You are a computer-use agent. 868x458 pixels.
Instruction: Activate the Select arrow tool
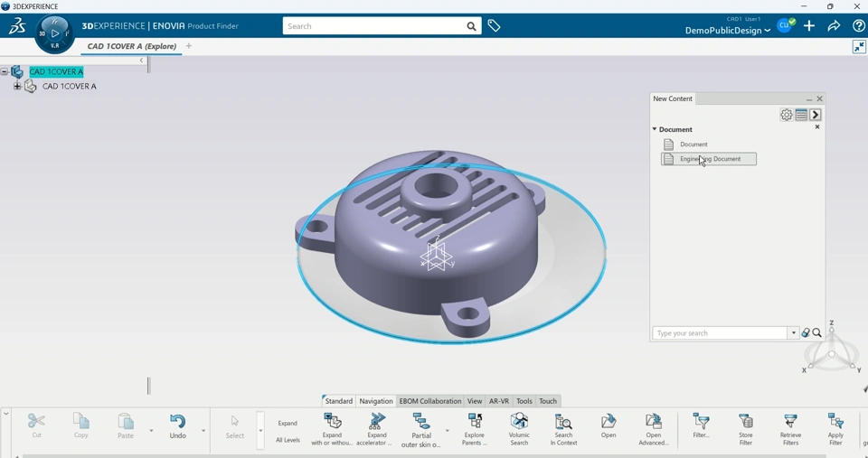[x=235, y=426]
